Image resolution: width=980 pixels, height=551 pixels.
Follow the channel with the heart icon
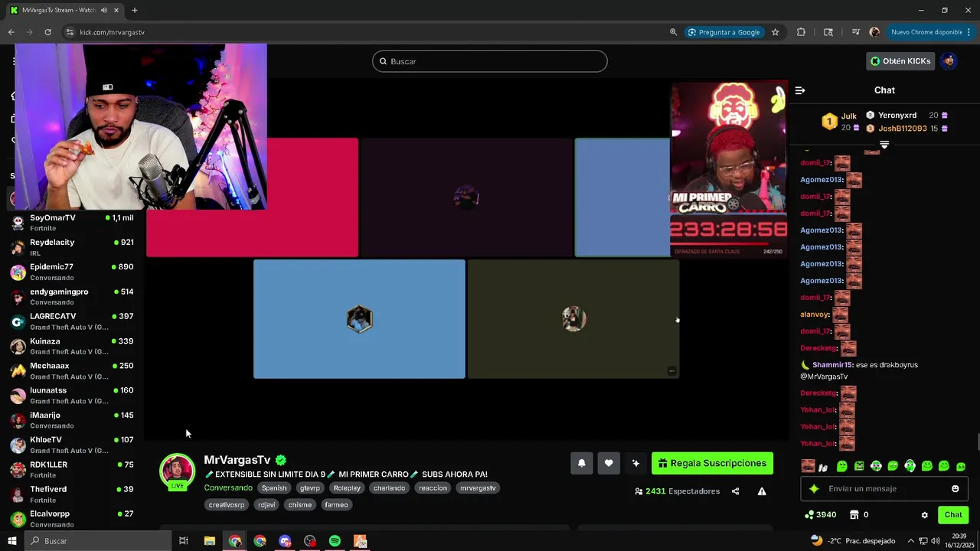609,463
